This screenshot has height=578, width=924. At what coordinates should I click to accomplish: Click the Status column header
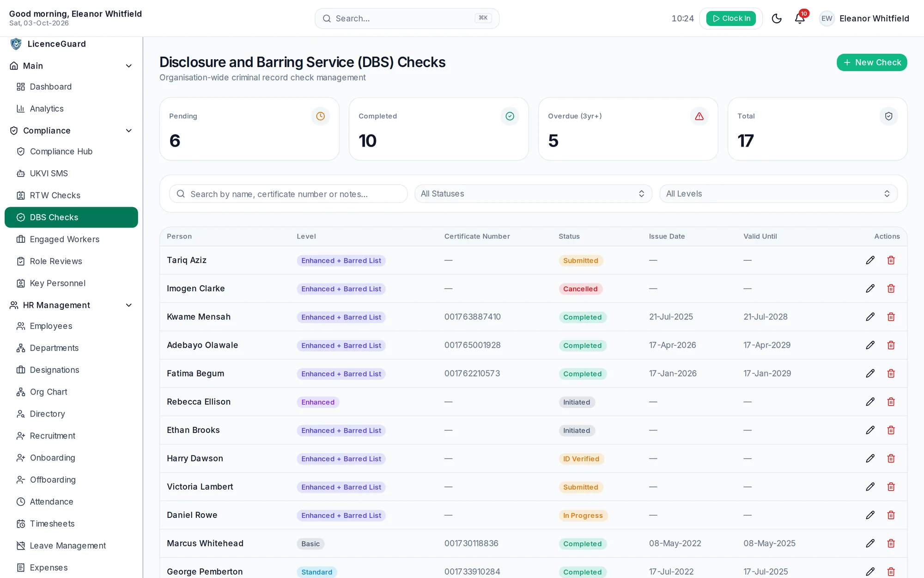[x=569, y=236]
